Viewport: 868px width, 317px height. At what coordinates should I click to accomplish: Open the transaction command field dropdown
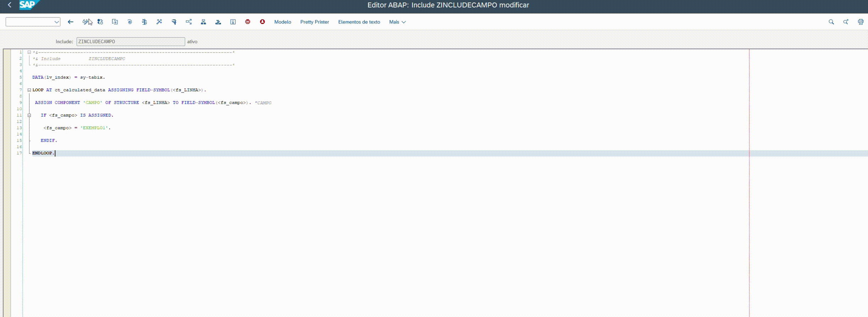pos(56,22)
